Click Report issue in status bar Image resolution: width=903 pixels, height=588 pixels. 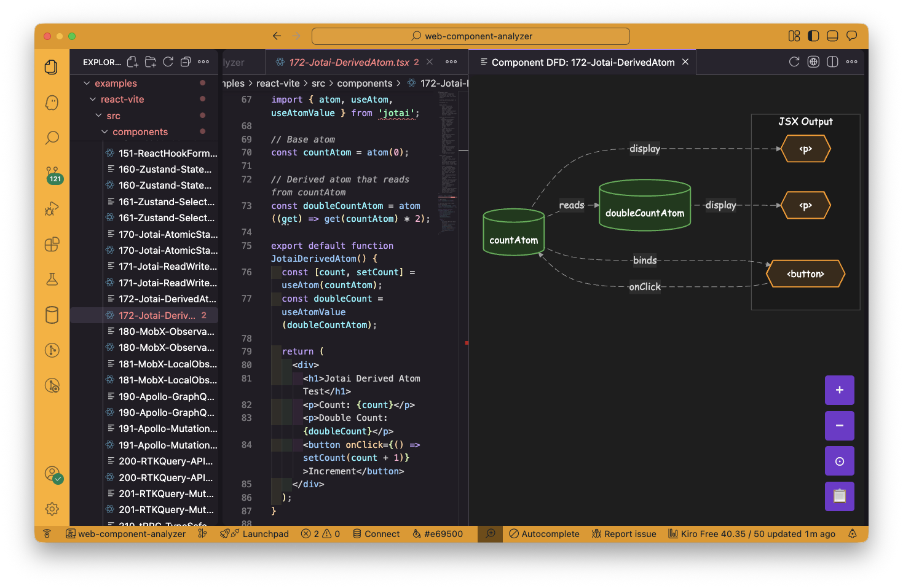(x=624, y=534)
